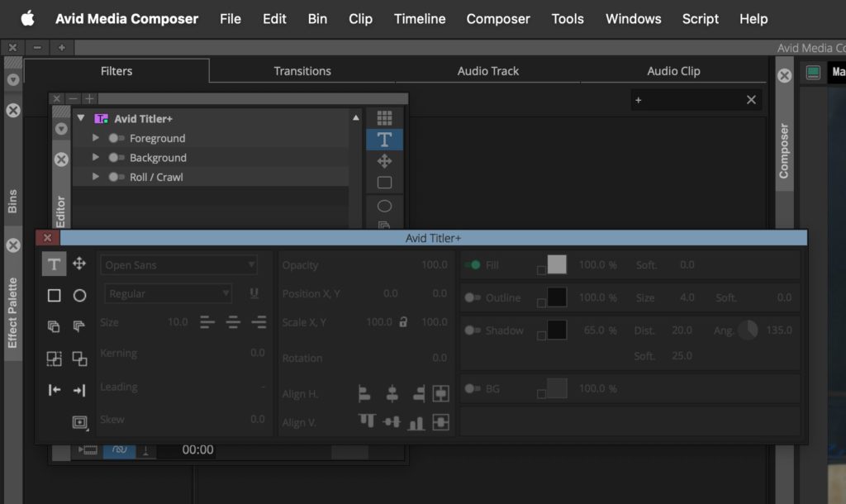
Task: Click Align V. middle icon
Action: pos(392,421)
